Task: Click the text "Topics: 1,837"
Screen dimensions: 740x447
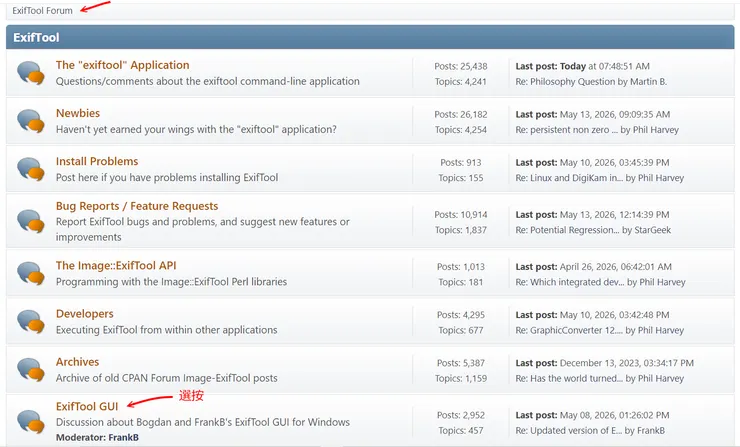Action: tap(461, 230)
